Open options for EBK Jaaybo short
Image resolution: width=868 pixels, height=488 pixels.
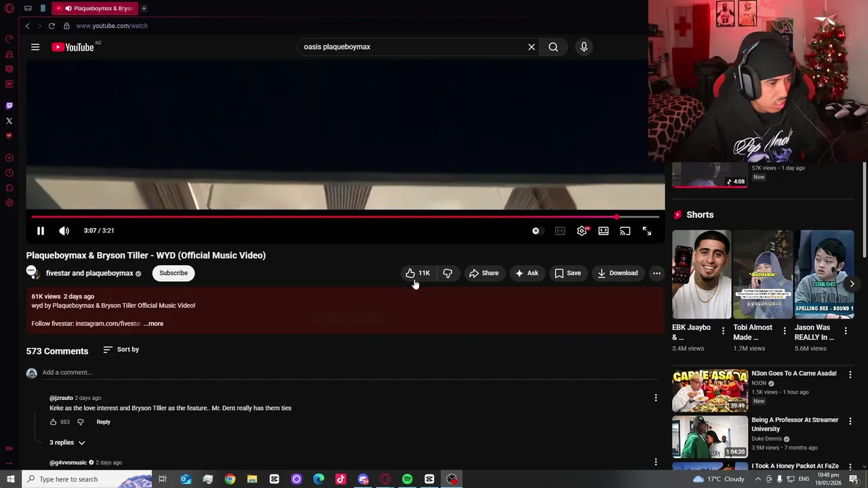click(723, 331)
